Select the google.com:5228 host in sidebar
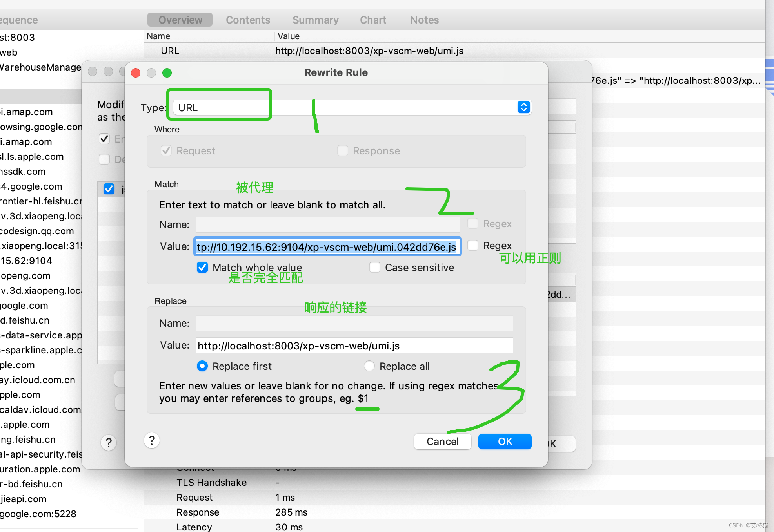The height and width of the screenshot is (532, 774). click(38, 514)
